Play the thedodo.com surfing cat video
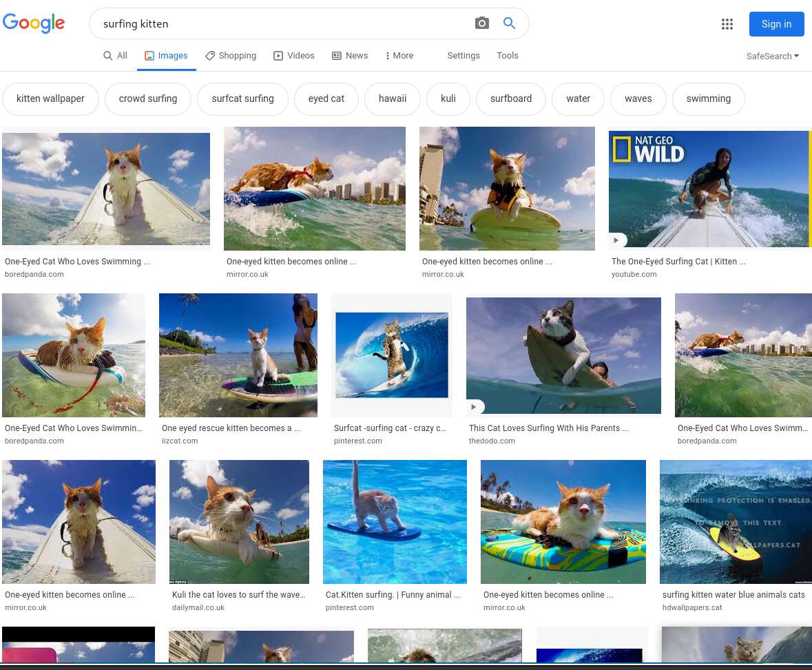The height and width of the screenshot is (670, 812). coord(473,407)
